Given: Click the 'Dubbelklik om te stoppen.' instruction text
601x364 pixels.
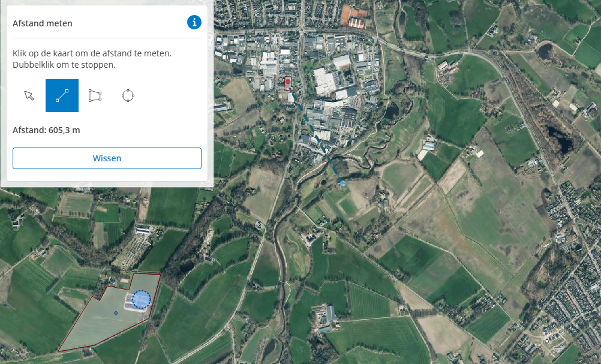Looking at the screenshot, I should pos(64,65).
